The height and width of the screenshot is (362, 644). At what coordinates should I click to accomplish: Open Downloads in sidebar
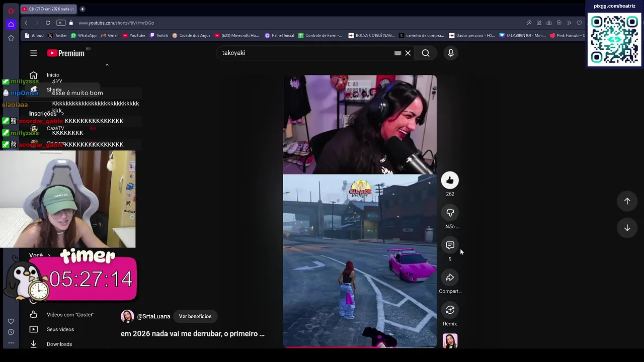tap(59, 344)
